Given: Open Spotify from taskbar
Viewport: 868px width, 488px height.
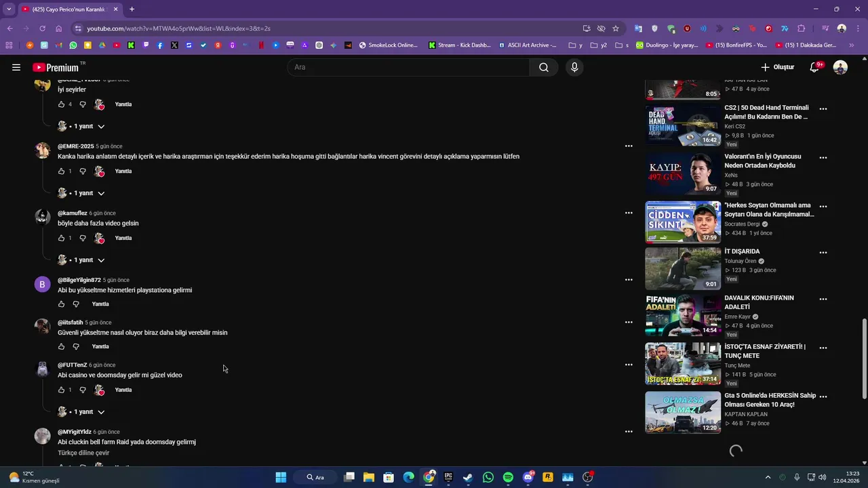Looking at the screenshot, I should pos(508,477).
